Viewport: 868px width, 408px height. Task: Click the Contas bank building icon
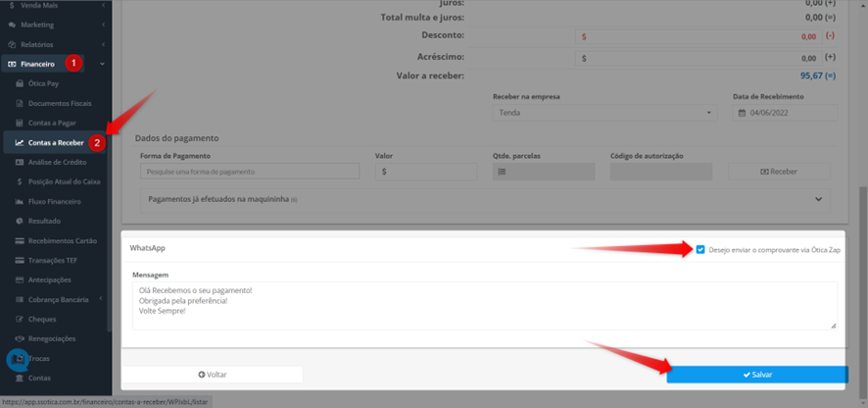click(x=20, y=378)
